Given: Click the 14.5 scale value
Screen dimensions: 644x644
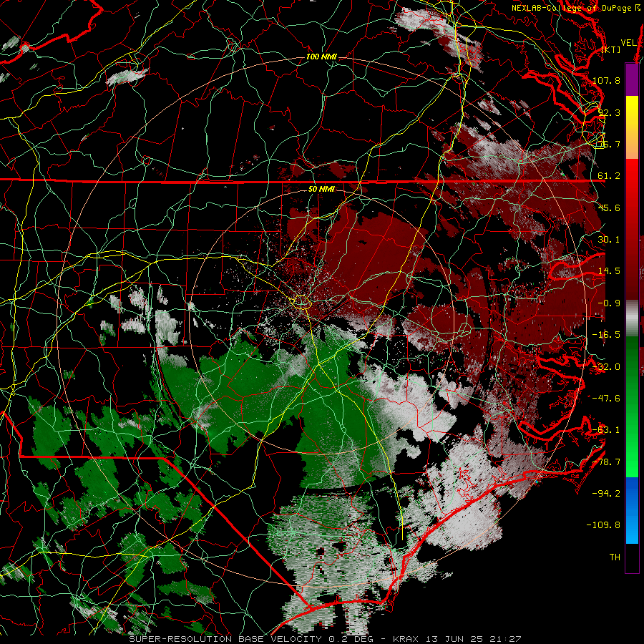Looking at the screenshot, I should 609,271.
